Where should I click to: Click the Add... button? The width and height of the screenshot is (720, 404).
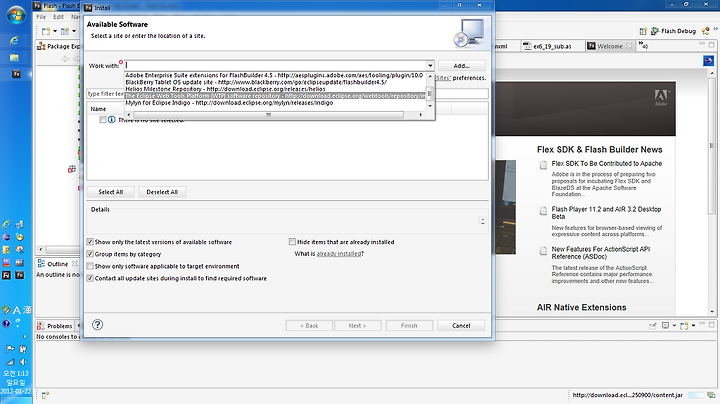point(461,66)
